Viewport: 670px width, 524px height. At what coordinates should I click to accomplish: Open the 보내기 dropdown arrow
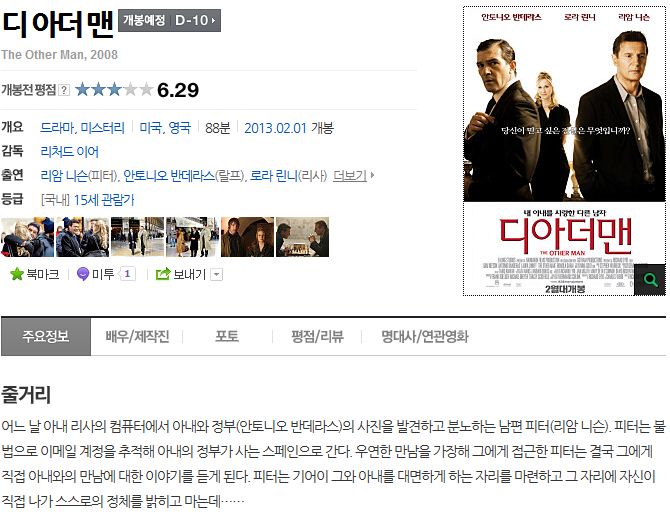[217, 274]
